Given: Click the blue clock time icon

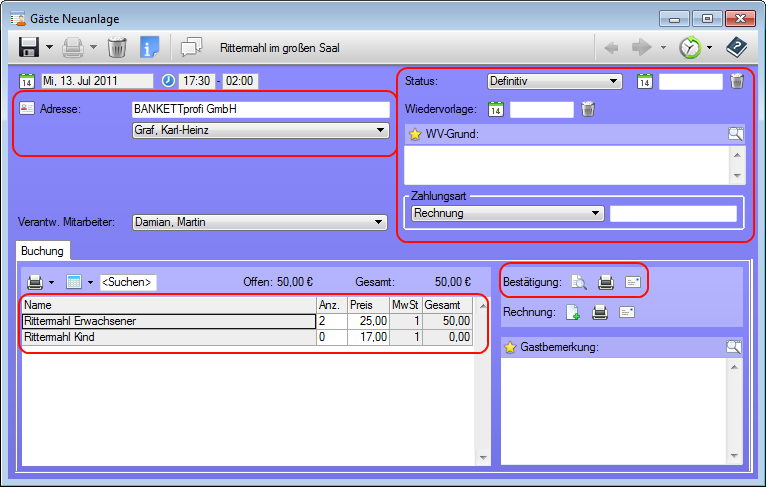Looking at the screenshot, I should tap(169, 81).
